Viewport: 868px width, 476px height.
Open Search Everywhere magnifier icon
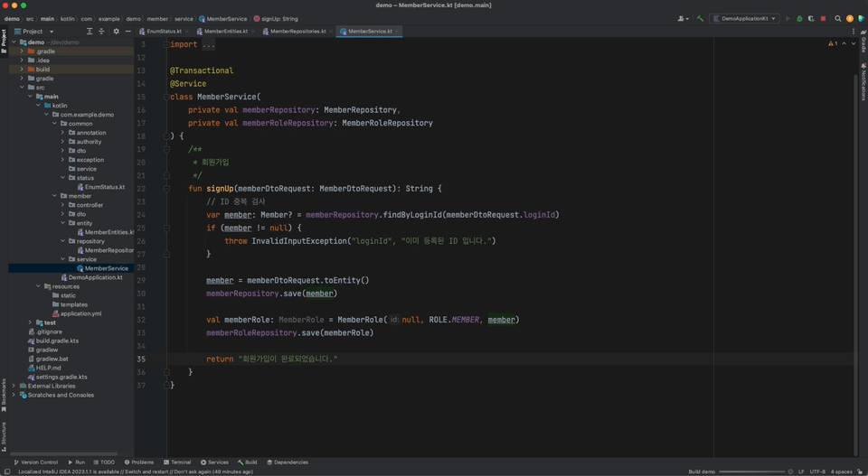[837, 18]
